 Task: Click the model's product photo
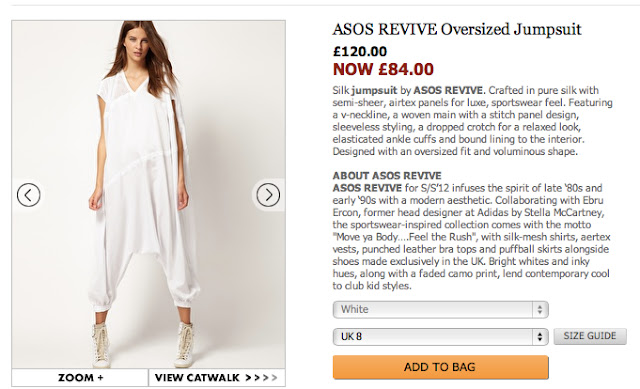149,195
